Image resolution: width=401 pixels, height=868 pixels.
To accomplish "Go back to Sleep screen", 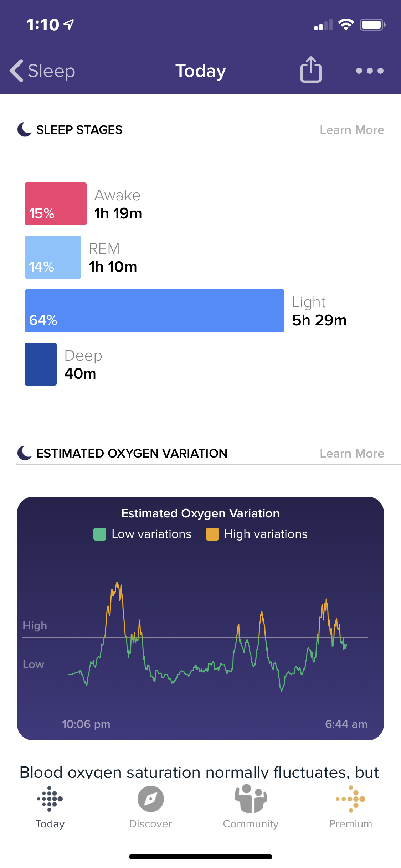I will click(42, 71).
